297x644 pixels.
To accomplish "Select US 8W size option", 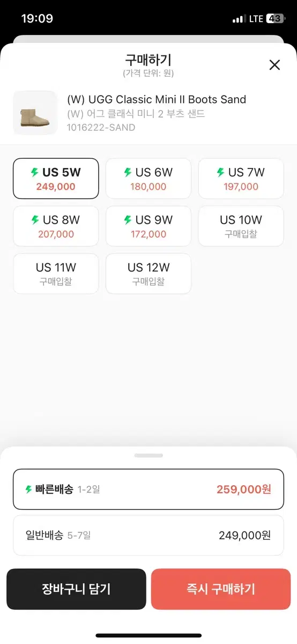I will point(56,226).
